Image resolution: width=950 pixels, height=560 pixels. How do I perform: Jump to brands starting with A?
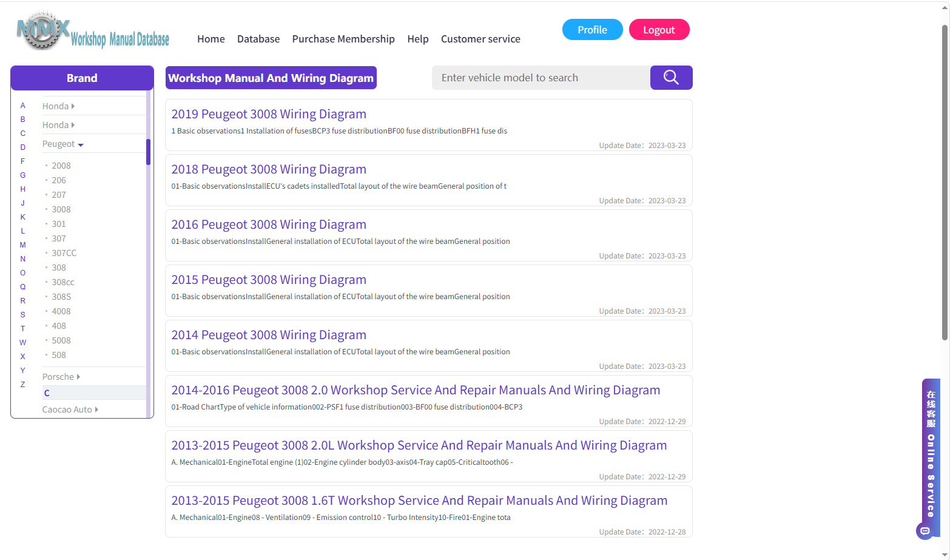[x=23, y=106]
